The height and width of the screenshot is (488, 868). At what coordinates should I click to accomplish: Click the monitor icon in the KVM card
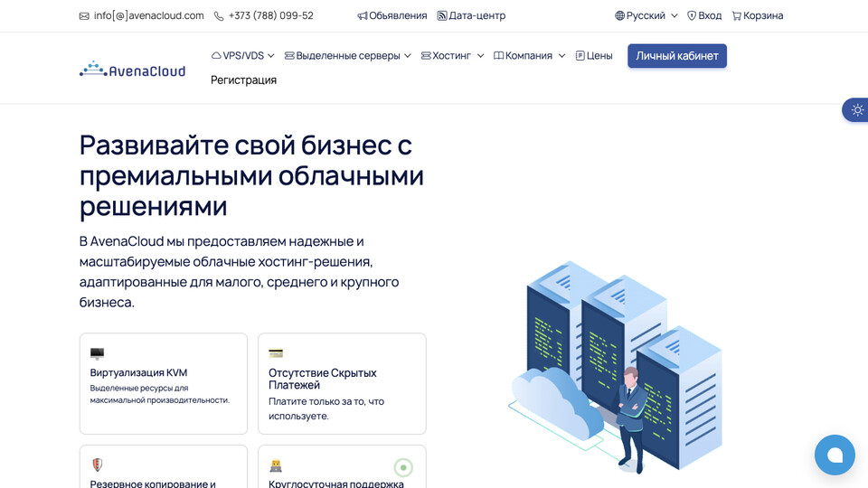(x=97, y=353)
